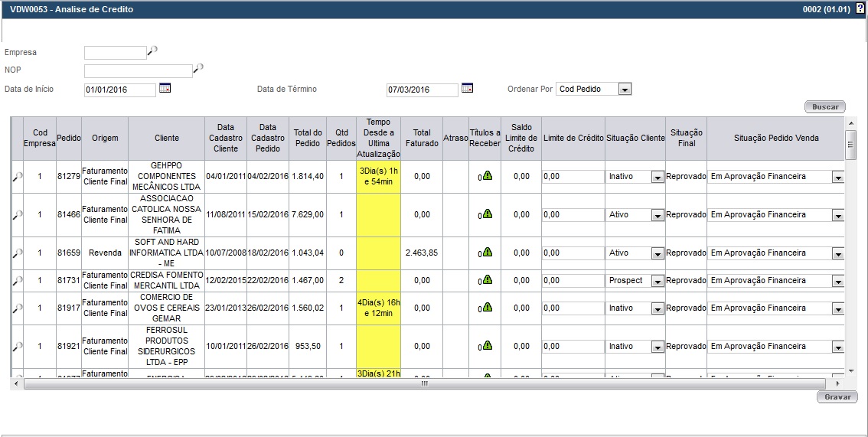Screen dimensions: 868x437
Task: Click the help question mark icon
Action: click(x=860, y=8)
